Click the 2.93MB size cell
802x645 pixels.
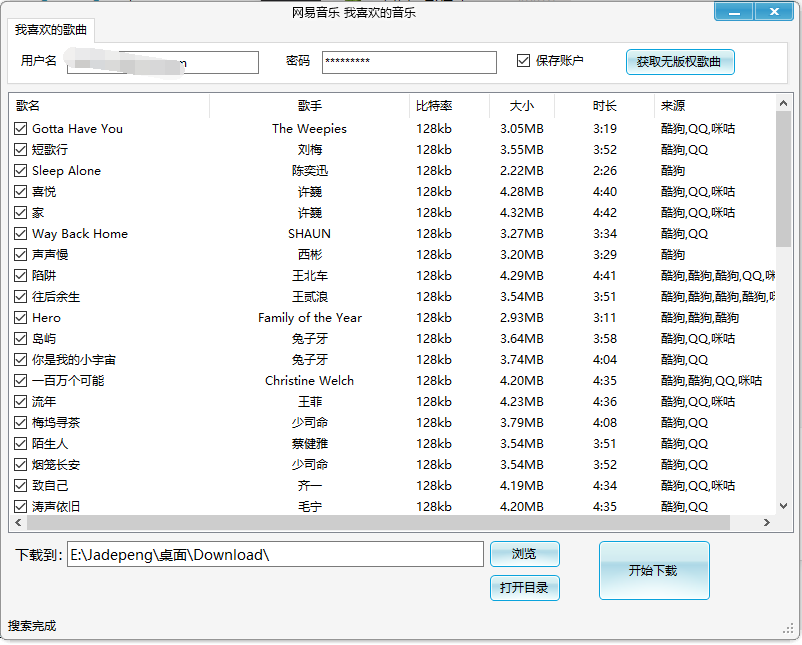click(x=522, y=318)
